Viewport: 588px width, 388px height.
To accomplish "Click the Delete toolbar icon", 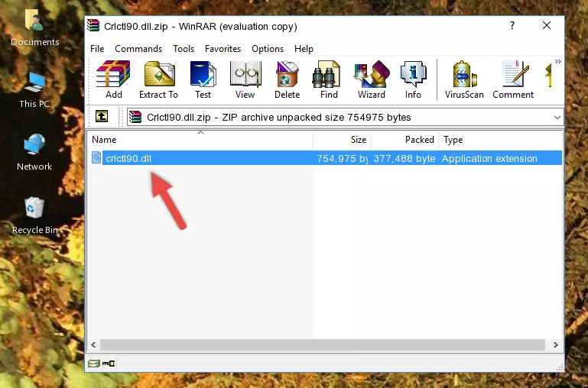I will pyautogui.click(x=287, y=74).
